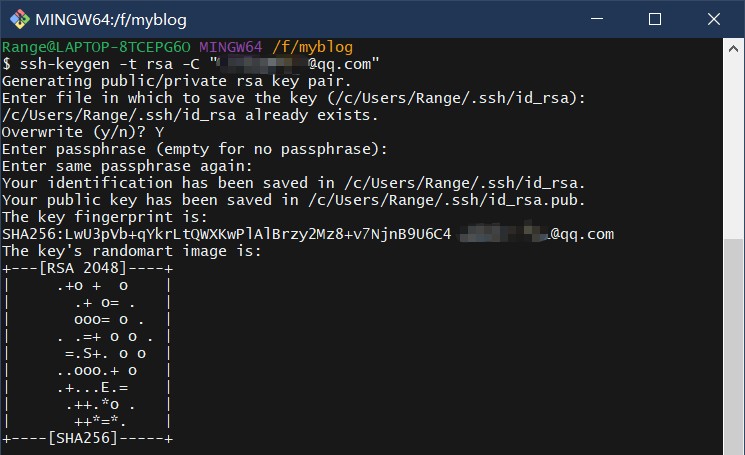Click the /f/myblog path in prompt
This screenshot has height=455, width=745.
coord(312,47)
